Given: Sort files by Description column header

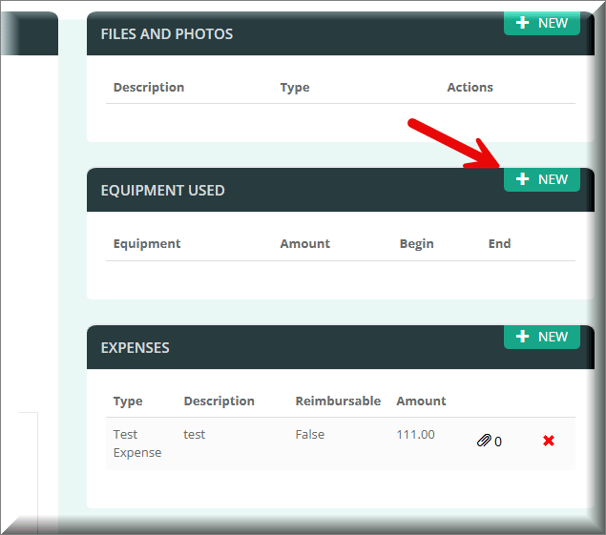Looking at the screenshot, I should [x=148, y=87].
